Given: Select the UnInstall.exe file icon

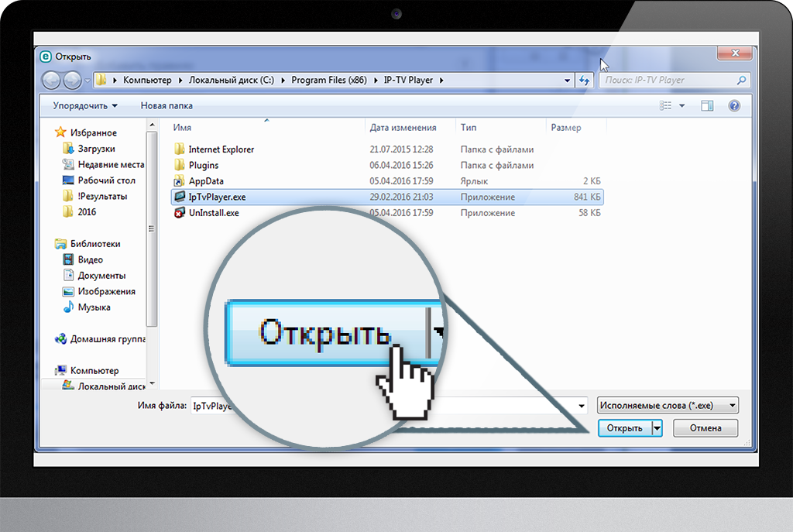Looking at the screenshot, I should [x=179, y=213].
